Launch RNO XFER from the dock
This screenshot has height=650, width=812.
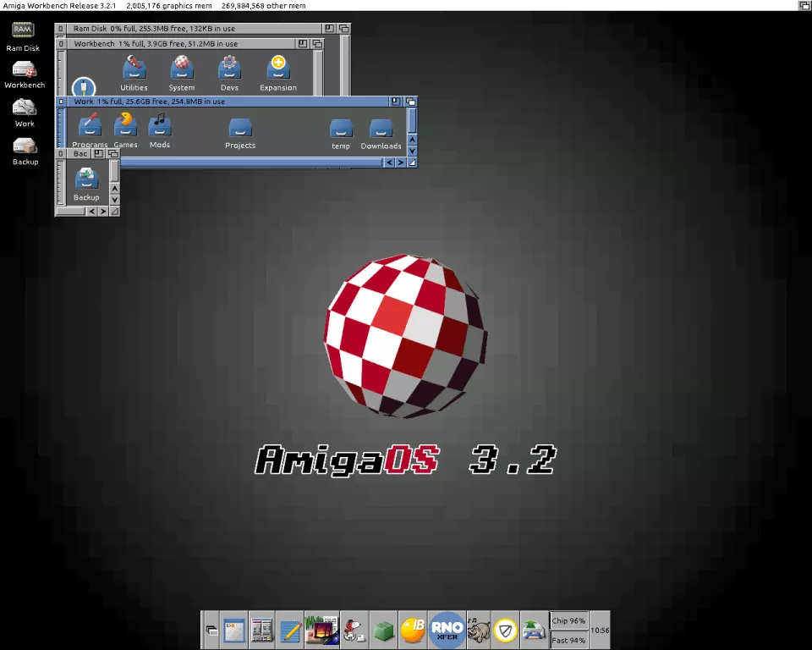(x=447, y=630)
